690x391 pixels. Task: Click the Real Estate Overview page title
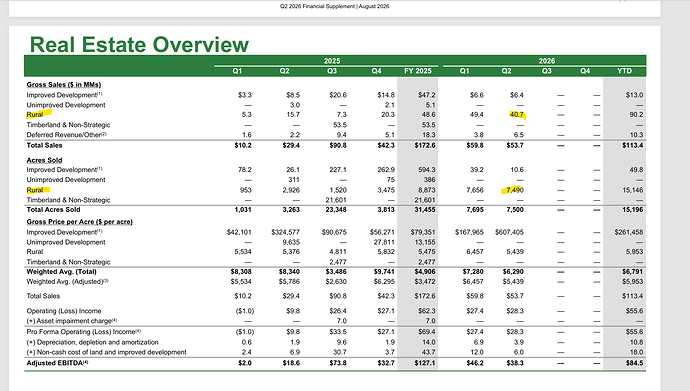point(139,45)
